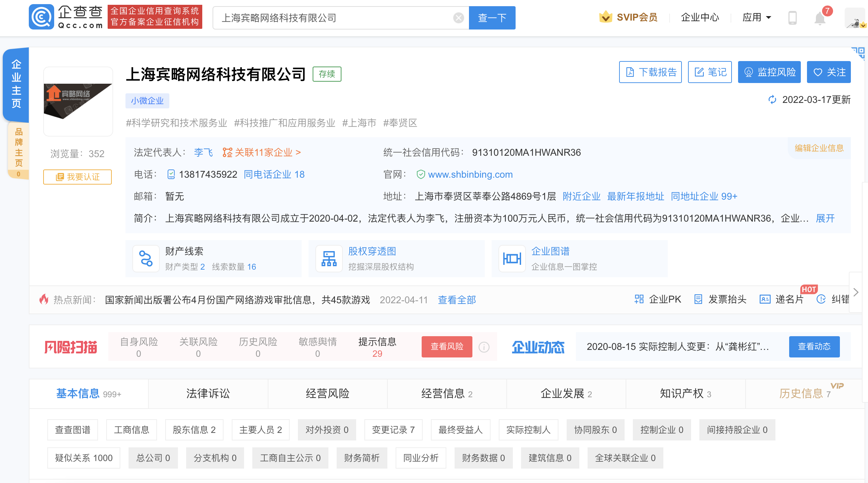Click the official website shield icon

pos(421,175)
